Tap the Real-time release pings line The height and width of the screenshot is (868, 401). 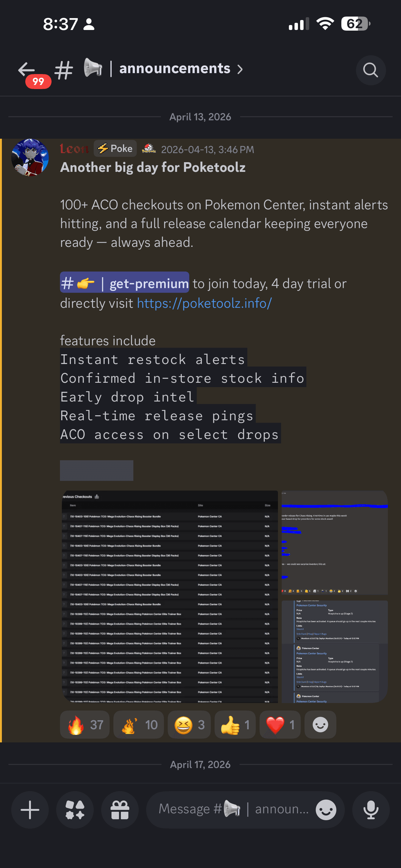tap(157, 415)
